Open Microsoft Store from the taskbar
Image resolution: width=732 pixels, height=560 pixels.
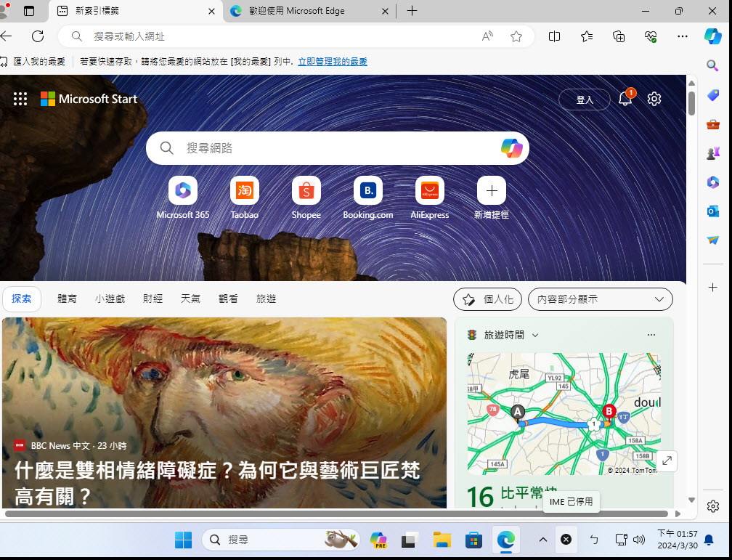(x=473, y=540)
